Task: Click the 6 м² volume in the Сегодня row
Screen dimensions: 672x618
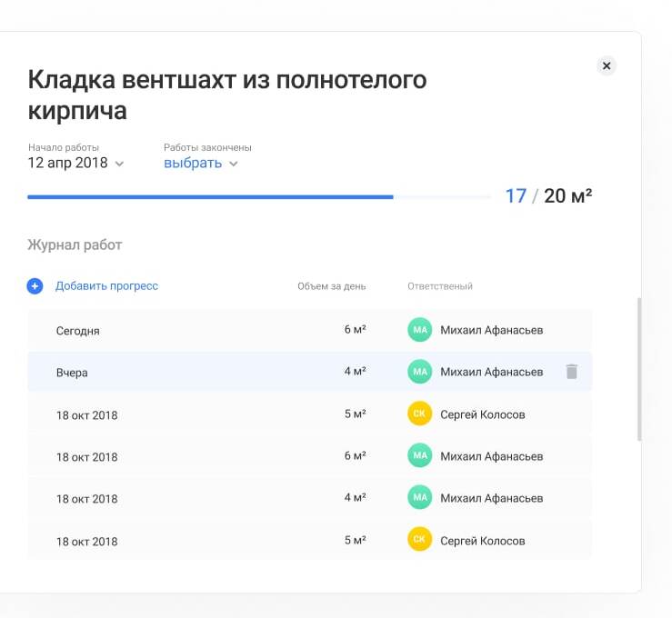Action: tap(355, 330)
